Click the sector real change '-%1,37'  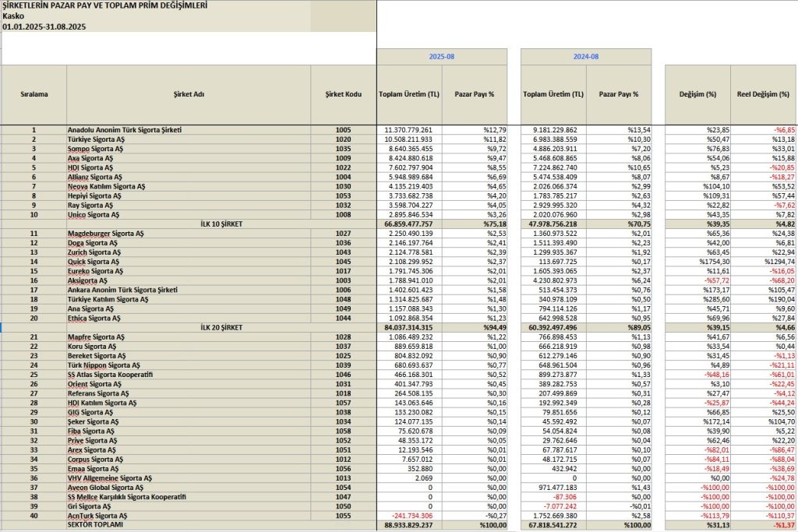pyautogui.click(x=784, y=526)
